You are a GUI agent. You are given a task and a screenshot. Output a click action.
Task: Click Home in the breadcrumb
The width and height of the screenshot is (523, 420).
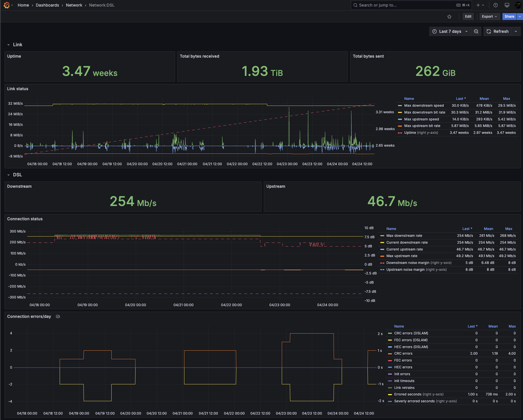point(23,5)
